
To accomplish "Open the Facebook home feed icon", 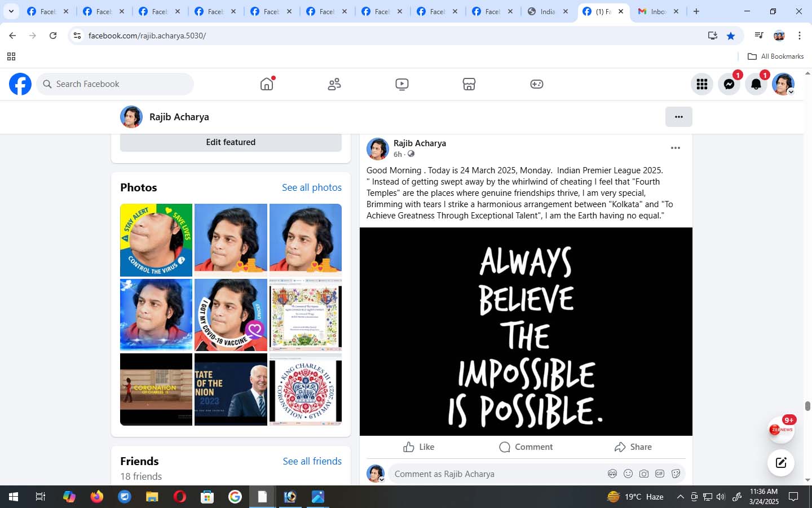I will click(x=267, y=84).
